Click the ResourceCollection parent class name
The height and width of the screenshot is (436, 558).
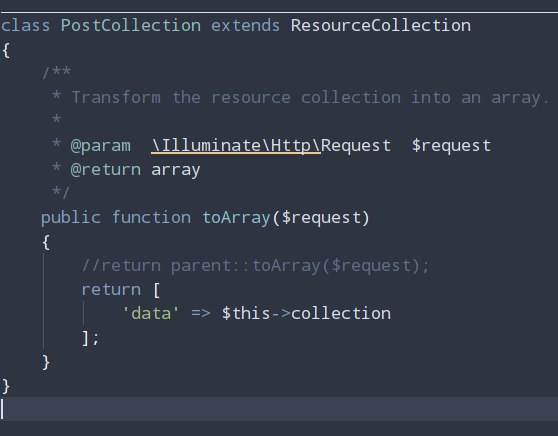tap(380, 26)
